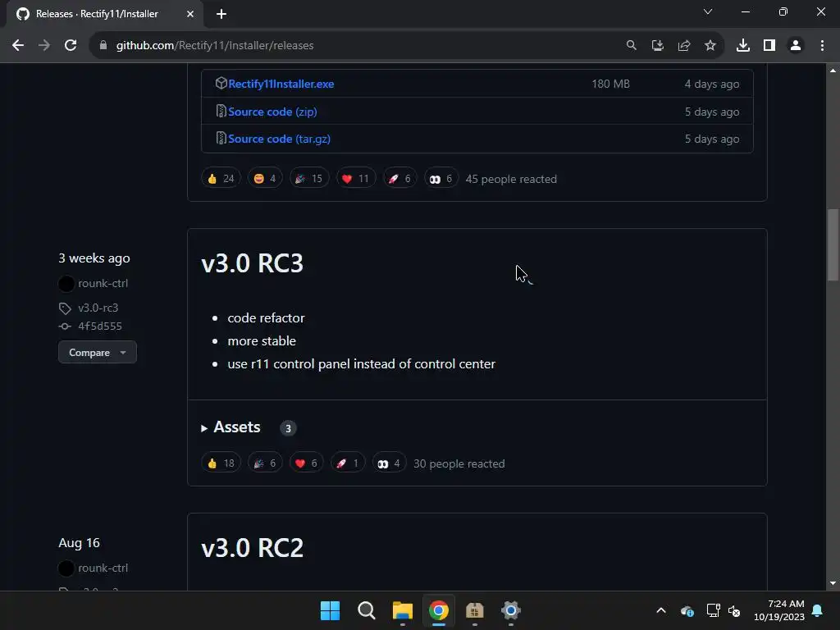Viewport: 840px width, 630px height.
Task: Open the Chrome three-dot menu
Action: click(x=822, y=46)
